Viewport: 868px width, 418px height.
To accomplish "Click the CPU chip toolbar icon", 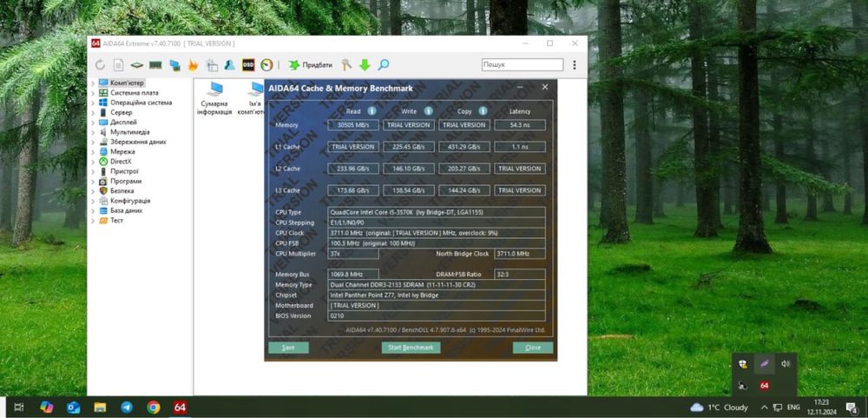I will (x=137, y=65).
